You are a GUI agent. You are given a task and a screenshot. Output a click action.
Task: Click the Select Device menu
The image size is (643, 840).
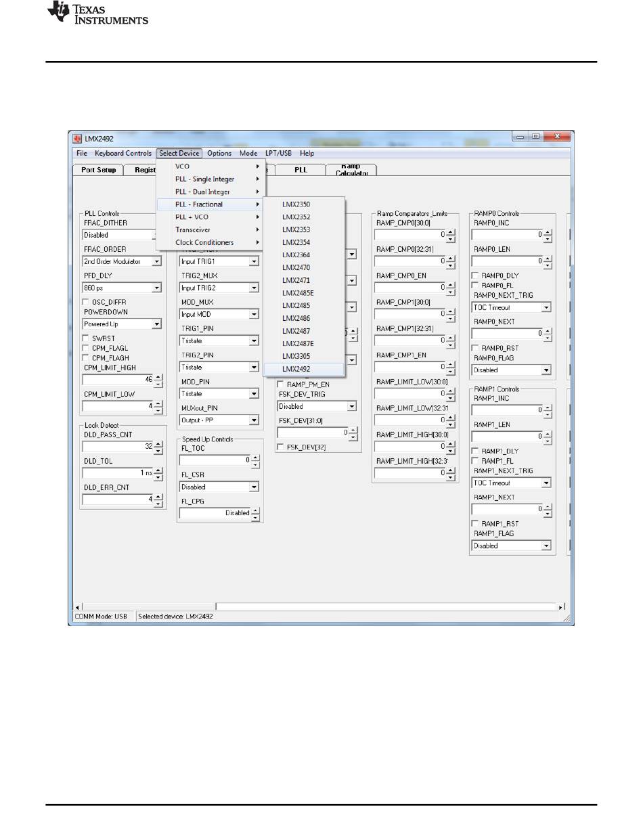179,154
